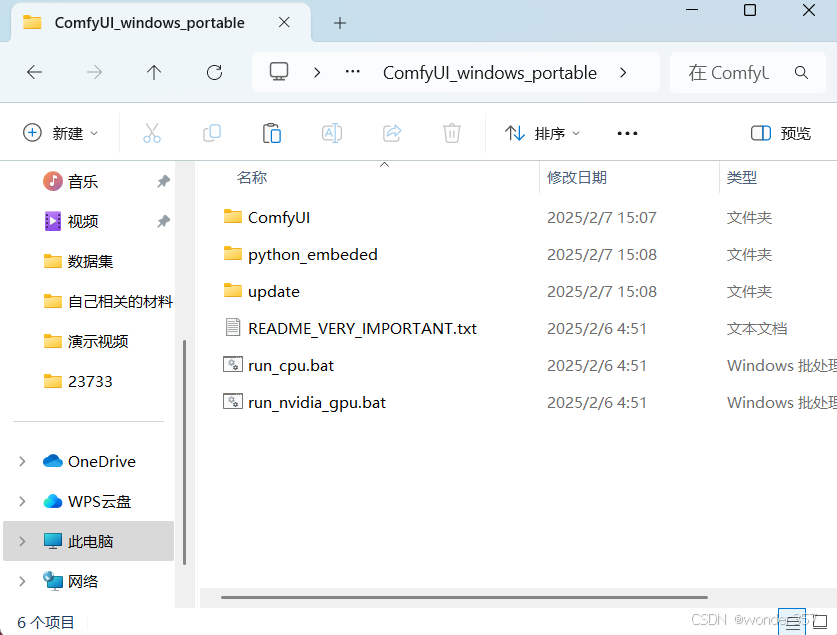Sort by the 修改日期 column header

577,177
